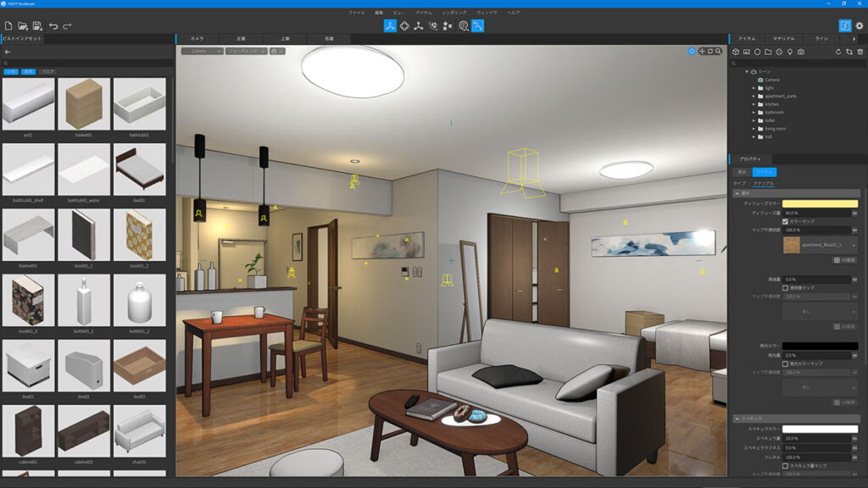Enable the 透明度マップ checkbox
The width and height of the screenshot is (868, 488).
point(785,287)
